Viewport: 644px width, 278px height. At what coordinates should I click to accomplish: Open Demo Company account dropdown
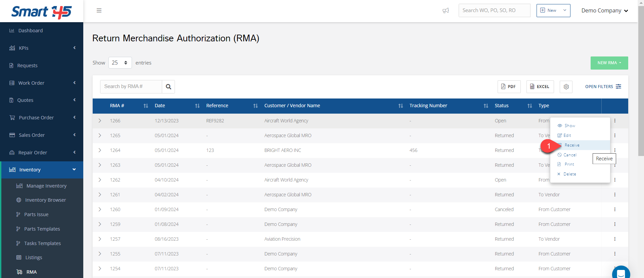[x=605, y=10]
